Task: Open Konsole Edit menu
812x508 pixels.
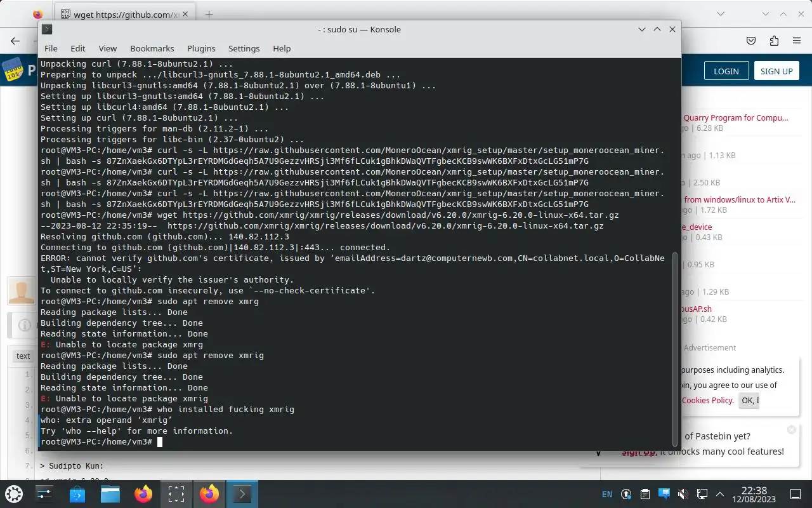Action: coord(77,48)
